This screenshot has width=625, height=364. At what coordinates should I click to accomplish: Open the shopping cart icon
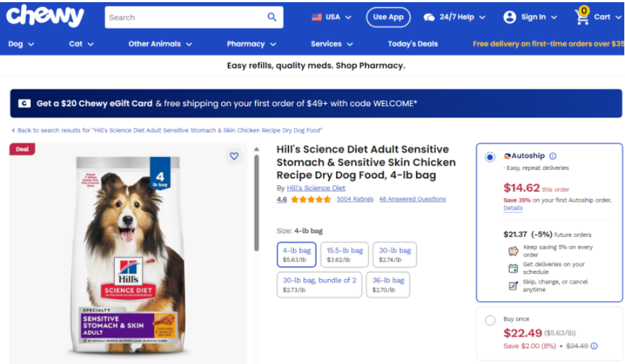(x=582, y=17)
